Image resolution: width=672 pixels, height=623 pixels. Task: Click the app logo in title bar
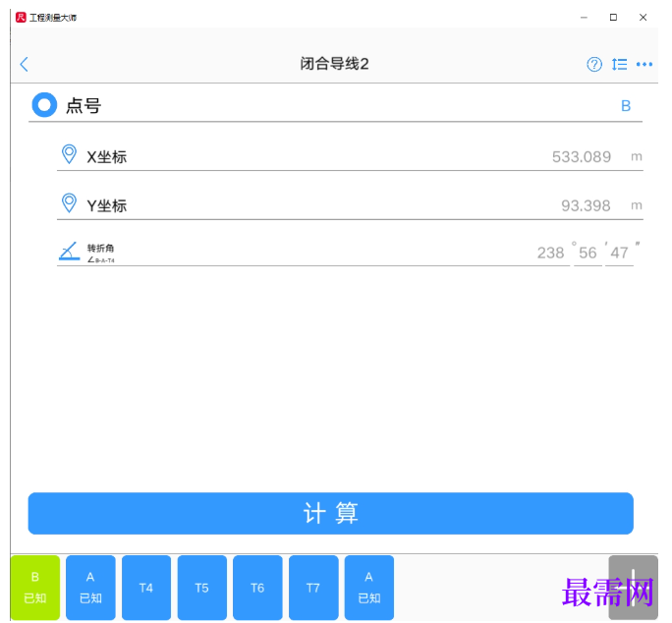(x=21, y=17)
